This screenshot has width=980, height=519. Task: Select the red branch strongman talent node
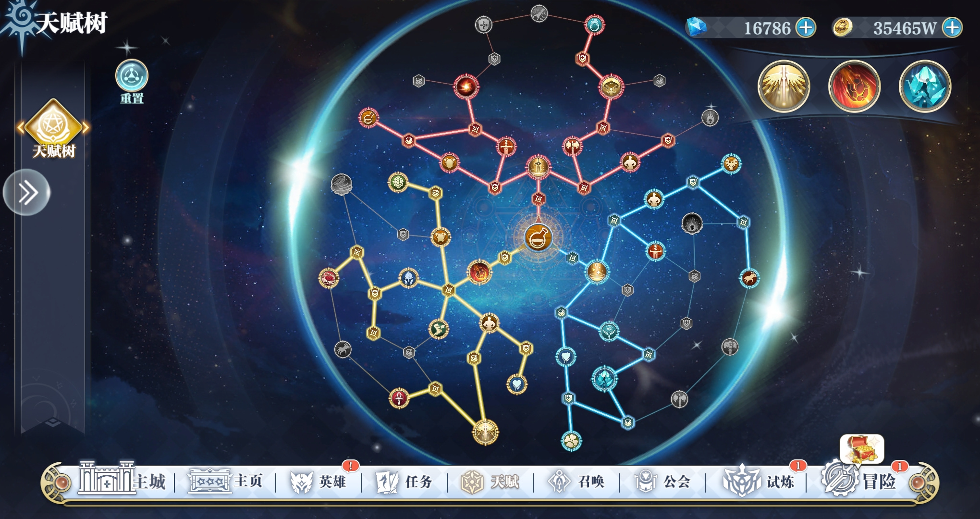pos(629,162)
